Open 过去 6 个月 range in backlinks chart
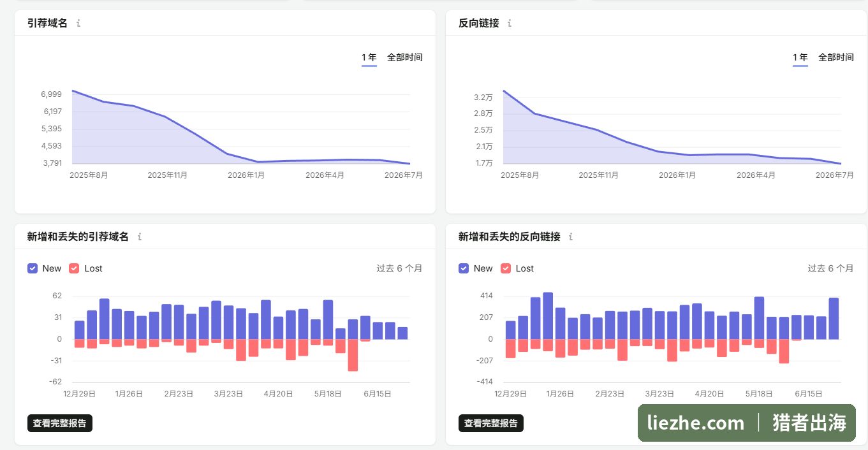The image size is (868, 450). point(830,268)
